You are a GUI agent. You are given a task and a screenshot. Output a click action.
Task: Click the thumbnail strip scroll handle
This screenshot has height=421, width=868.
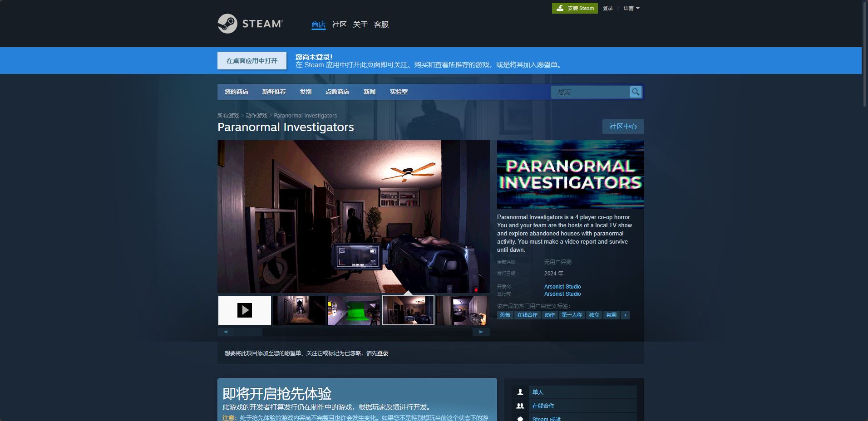[x=248, y=332]
